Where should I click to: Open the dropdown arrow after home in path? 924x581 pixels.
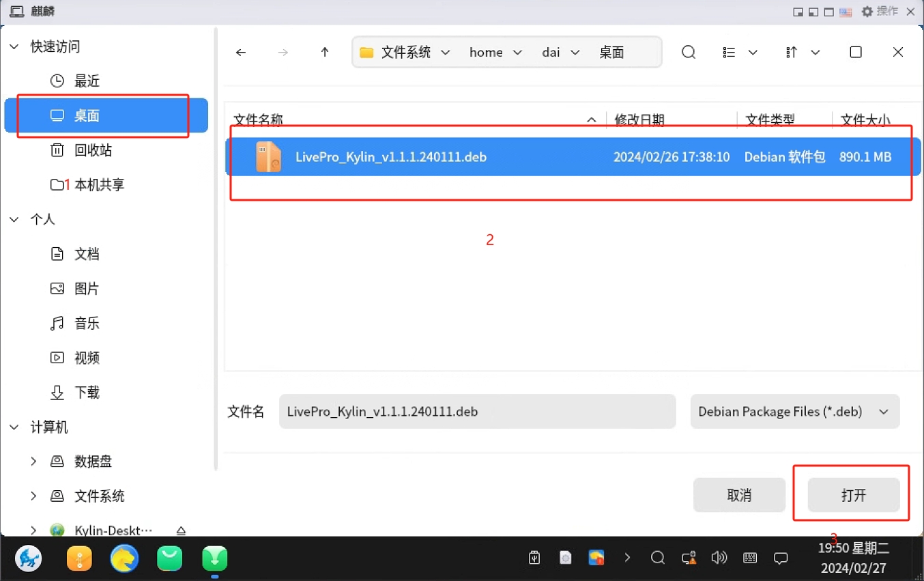click(517, 53)
